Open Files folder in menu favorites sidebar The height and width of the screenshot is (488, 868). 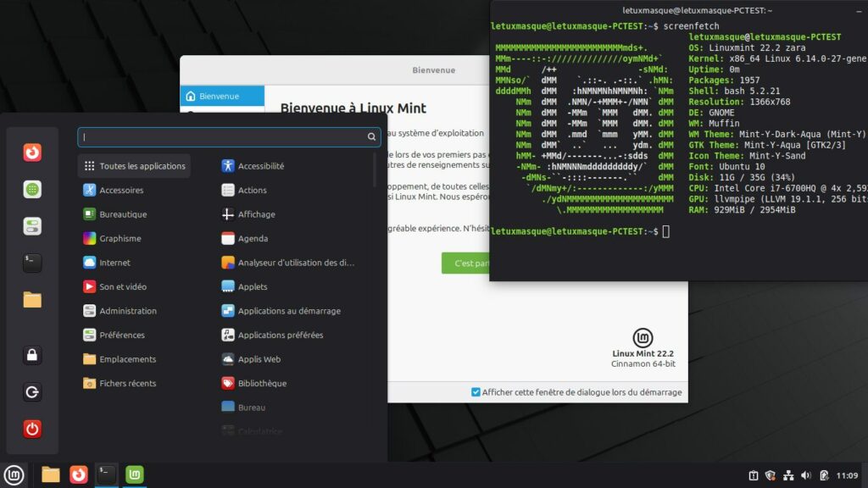point(32,300)
